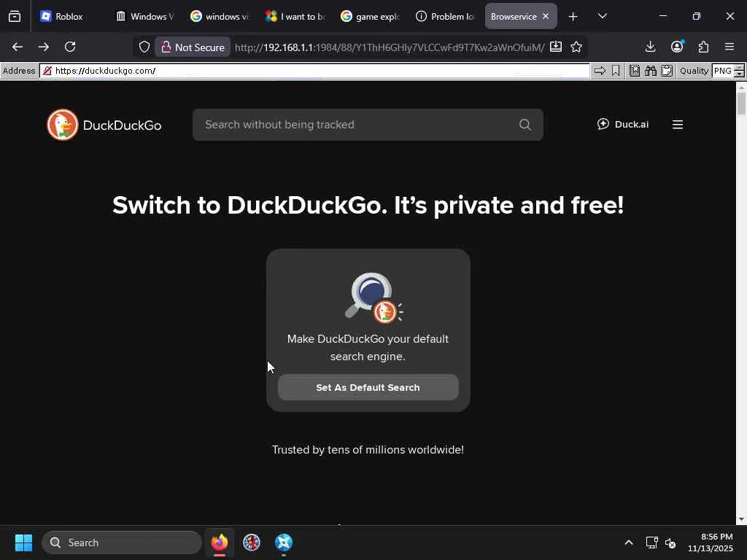
Task: Click the page vertical scrollbar thumb
Action: tap(741, 104)
